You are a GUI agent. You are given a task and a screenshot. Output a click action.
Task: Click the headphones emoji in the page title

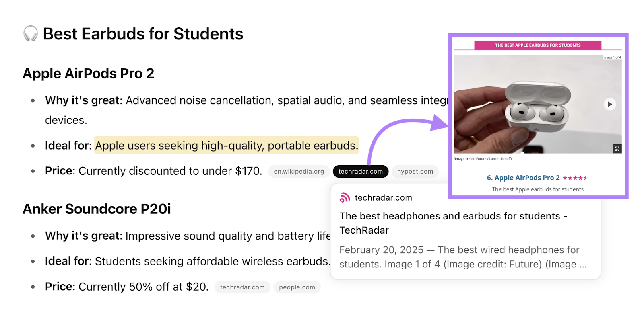click(29, 34)
